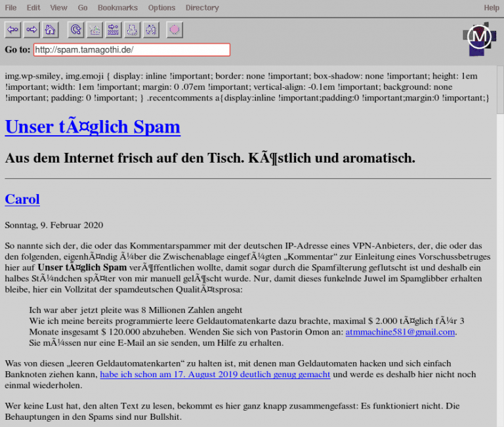This screenshot has width=504, height=427.
Task: Reload the page with the circular arrow icon
Action: [76, 30]
